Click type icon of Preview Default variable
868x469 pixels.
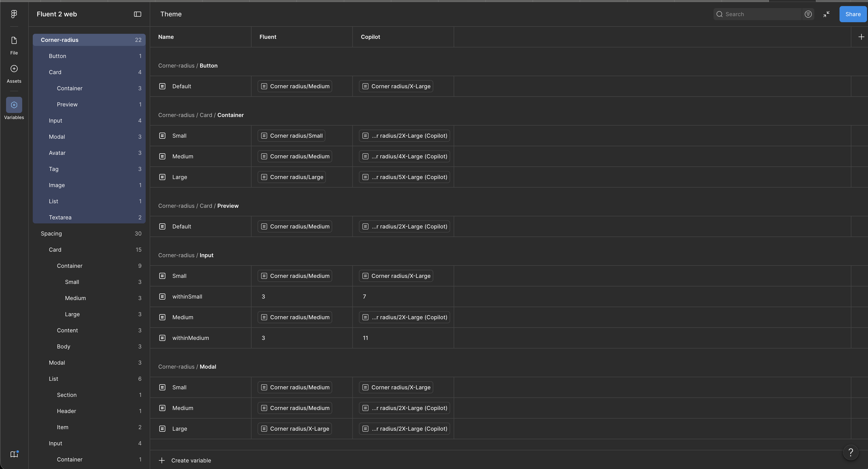pyautogui.click(x=162, y=227)
